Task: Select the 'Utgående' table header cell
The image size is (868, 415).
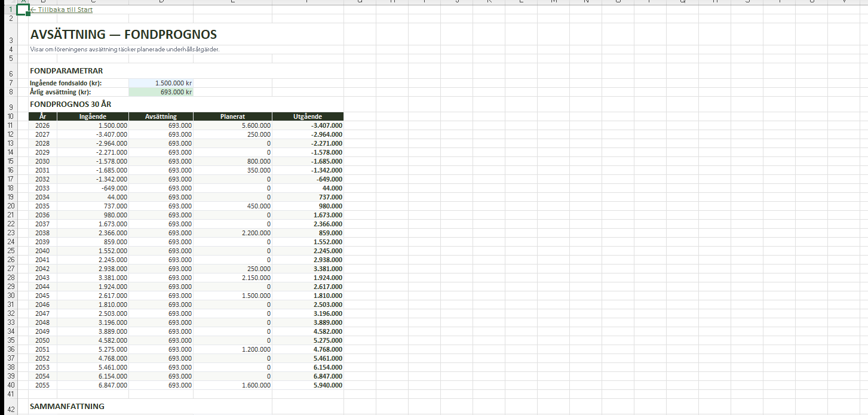Action: 308,116
